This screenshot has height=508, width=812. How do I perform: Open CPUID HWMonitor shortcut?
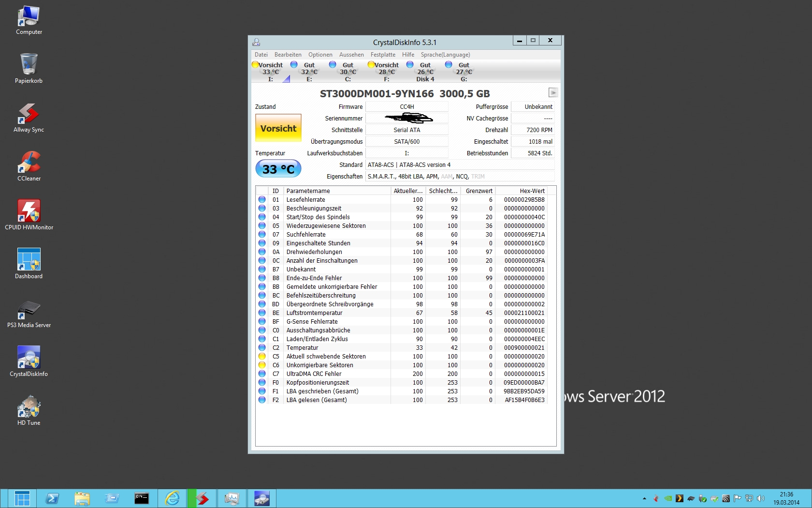coord(29,215)
